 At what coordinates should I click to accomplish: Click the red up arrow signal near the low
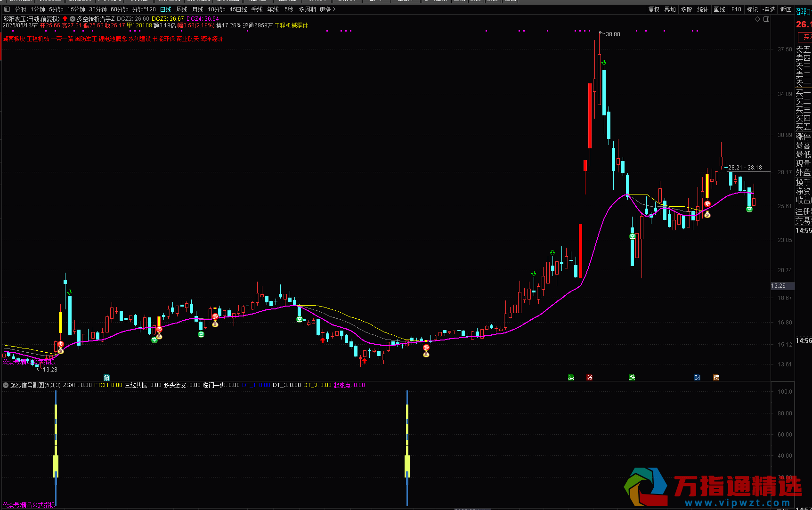[365, 361]
